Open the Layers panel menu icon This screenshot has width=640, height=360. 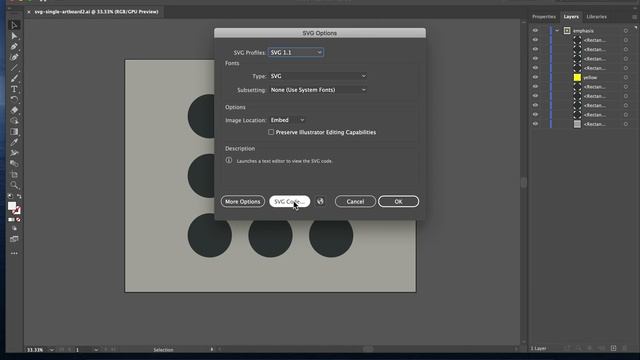634,17
